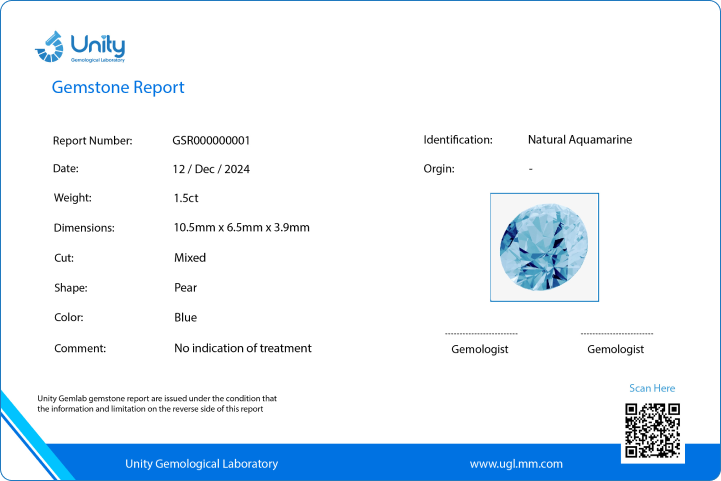Image resolution: width=721 pixels, height=481 pixels.
Task: Select the aquamarine gemstone photo
Action: tap(544, 247)
